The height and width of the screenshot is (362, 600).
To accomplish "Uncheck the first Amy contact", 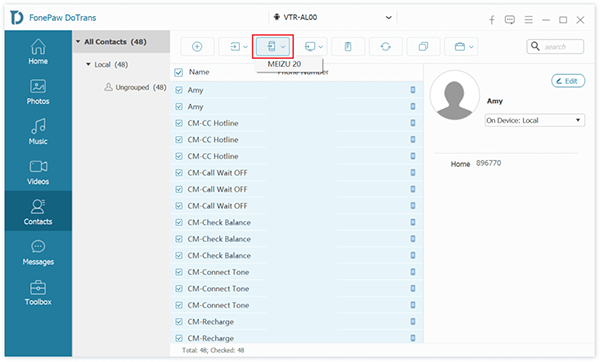I will [179, 90].
